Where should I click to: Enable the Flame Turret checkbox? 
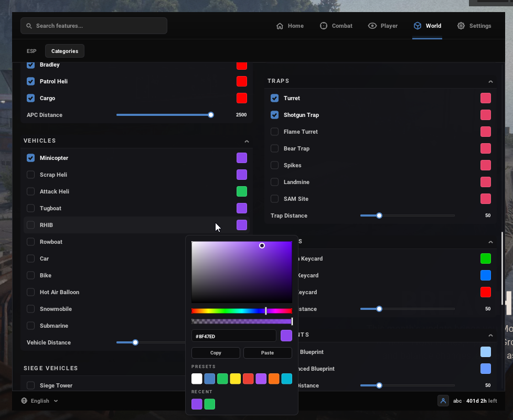point(274,132)
